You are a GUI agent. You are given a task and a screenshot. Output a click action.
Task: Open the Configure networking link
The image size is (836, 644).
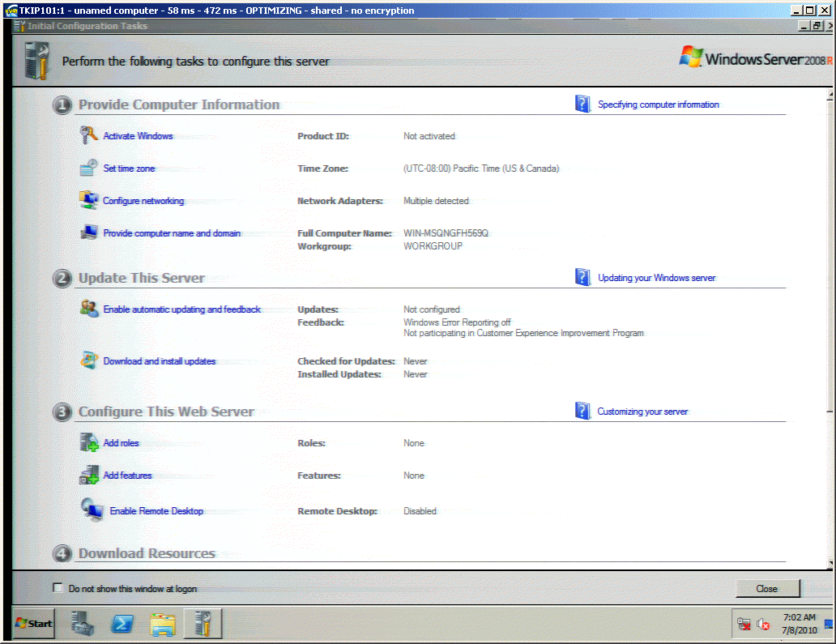(x=143, y=201)
